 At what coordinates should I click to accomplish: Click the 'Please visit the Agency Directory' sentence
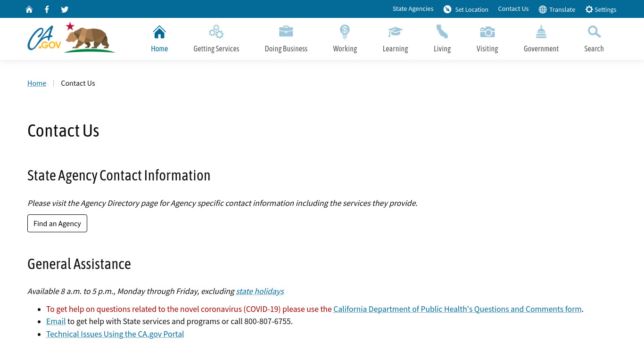click(x=223, y=203)
